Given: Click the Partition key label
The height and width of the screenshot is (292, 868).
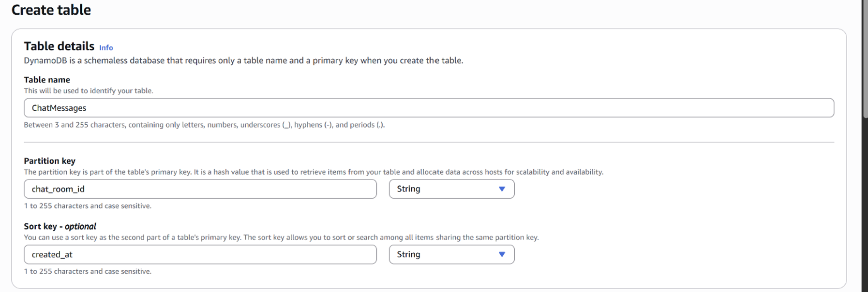Looking at the screenshot, I should (x=50, y=161).
